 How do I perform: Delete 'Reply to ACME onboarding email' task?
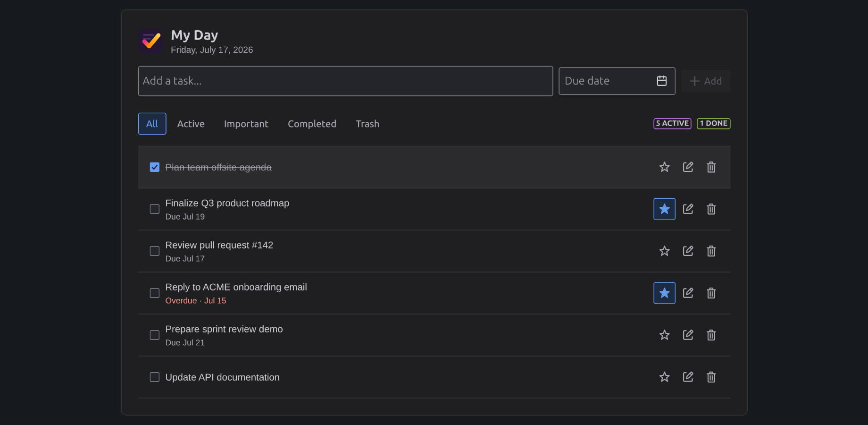(711, 293)
